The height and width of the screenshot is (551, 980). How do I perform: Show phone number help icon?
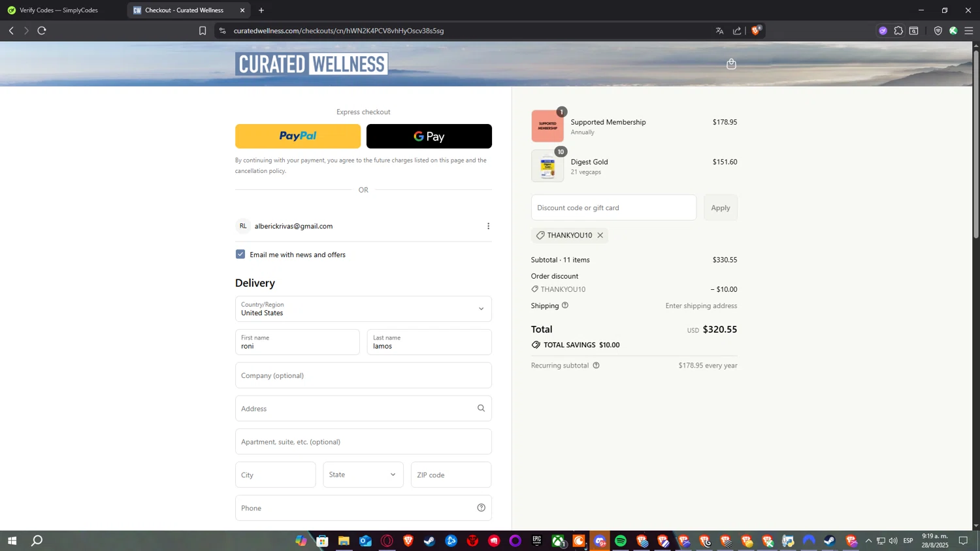coord(481,508)
